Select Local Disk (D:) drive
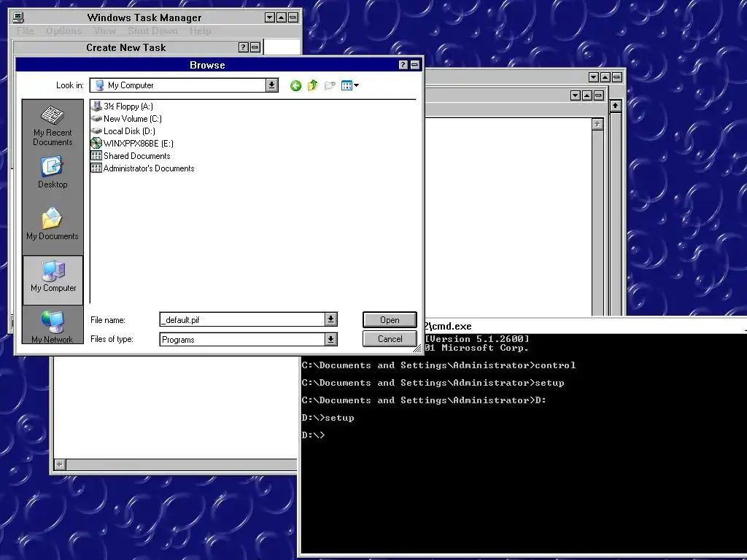 click(123, 131)
